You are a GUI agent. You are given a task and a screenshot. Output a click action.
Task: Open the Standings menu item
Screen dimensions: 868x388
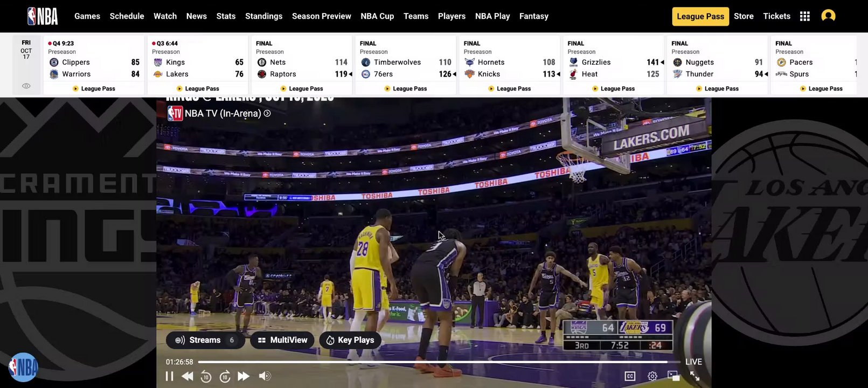tap(264, 16)
